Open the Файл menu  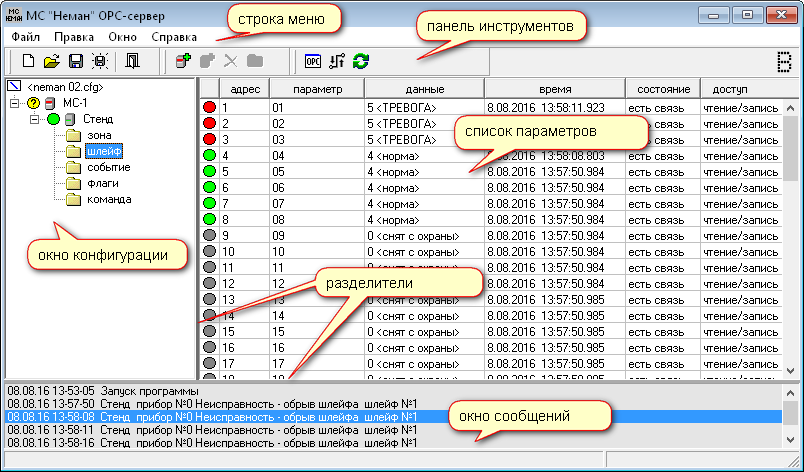click(x=27, y=37)
